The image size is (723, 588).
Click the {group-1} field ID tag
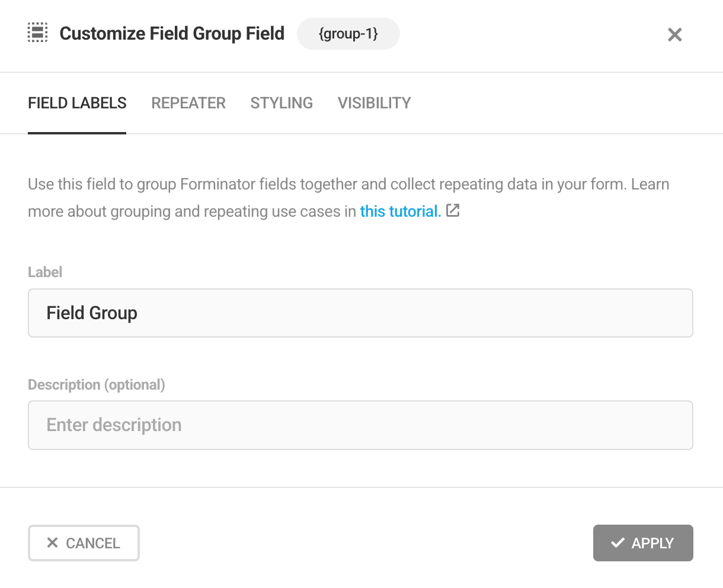pos(348,34)
